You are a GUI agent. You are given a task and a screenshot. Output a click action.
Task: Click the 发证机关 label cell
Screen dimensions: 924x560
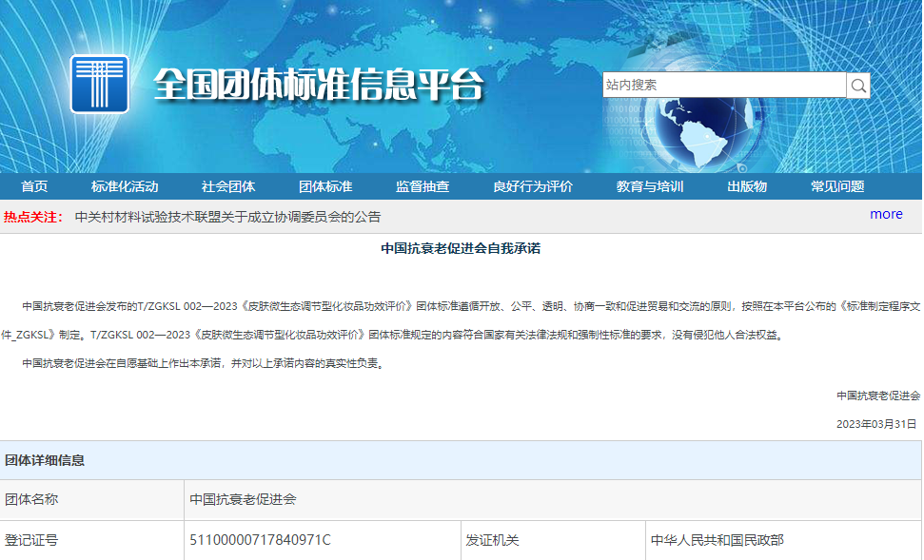553,540
